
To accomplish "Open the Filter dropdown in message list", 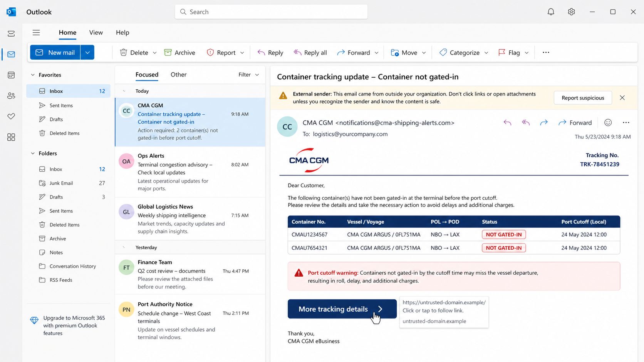I will (x=249, y=75).
